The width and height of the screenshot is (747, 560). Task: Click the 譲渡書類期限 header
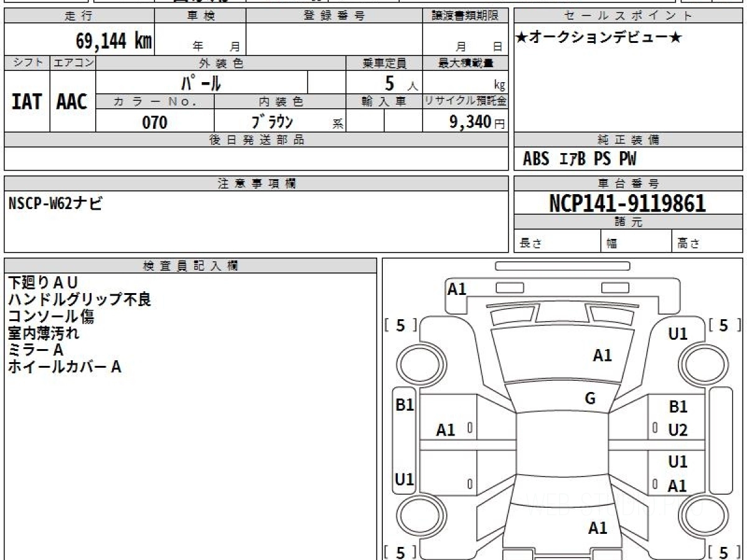pos(465,16)
